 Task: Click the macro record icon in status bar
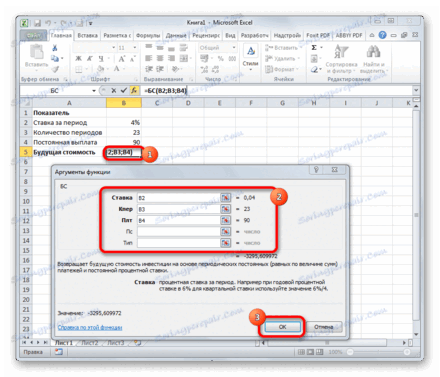tap(59, 352)
